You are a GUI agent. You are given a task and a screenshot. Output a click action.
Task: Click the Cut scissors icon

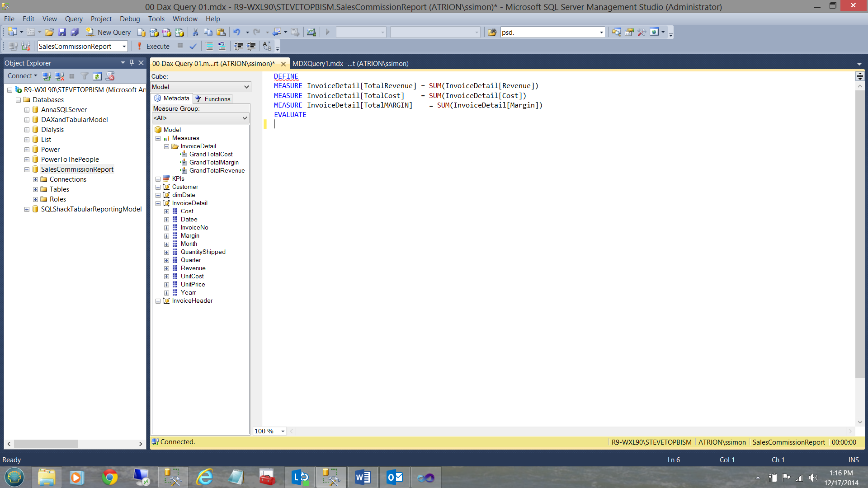pos(195,32)
